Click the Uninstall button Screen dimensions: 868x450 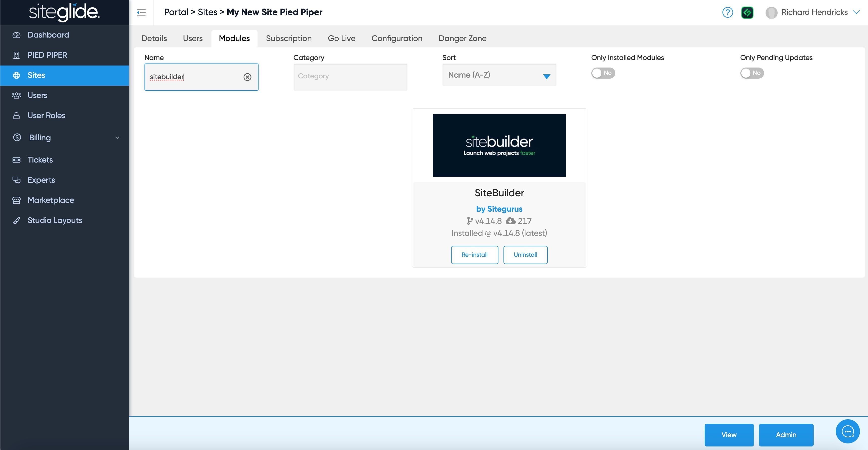point(525,255)
